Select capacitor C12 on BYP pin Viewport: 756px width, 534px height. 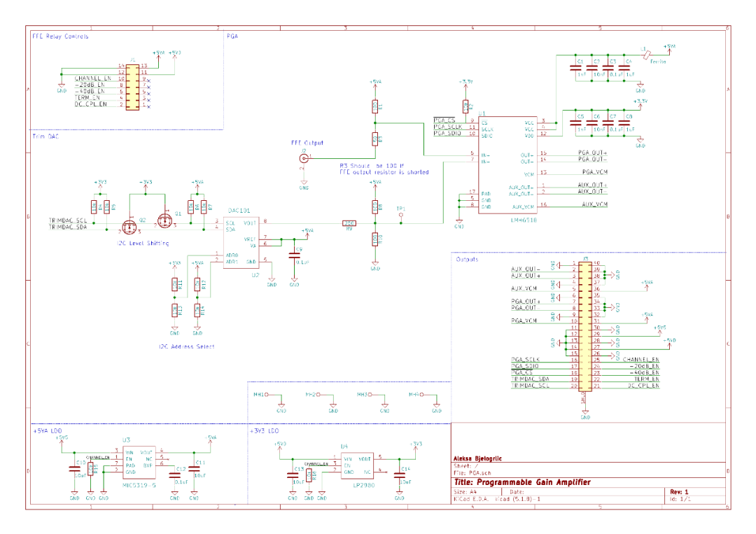click(x=174, y=475)
